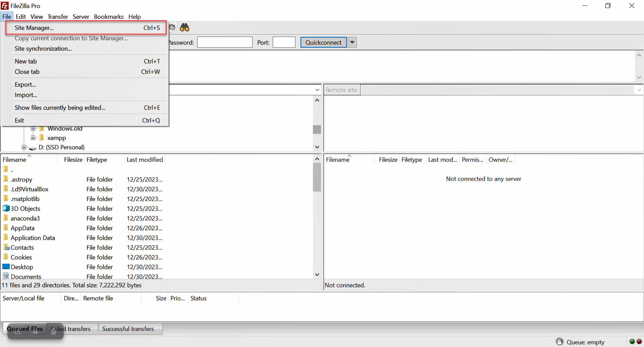Click the D: (SSD Personal) drive icon

pos(33,148)
